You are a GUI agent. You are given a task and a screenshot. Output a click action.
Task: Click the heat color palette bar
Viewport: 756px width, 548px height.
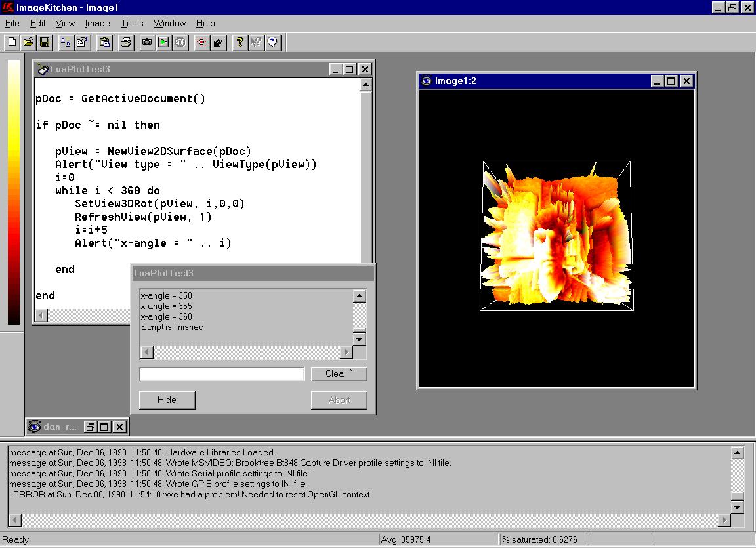tap(14, 192)
